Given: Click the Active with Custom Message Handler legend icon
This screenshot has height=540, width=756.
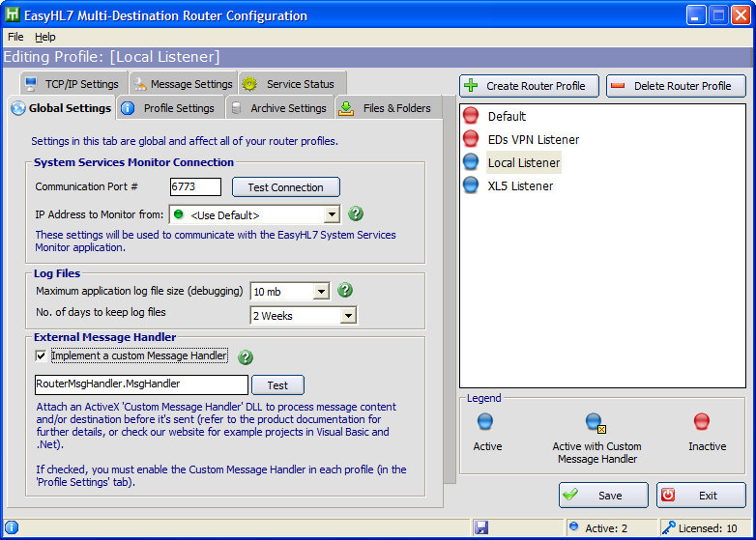Looking at the screenshot, I should 595,423.
